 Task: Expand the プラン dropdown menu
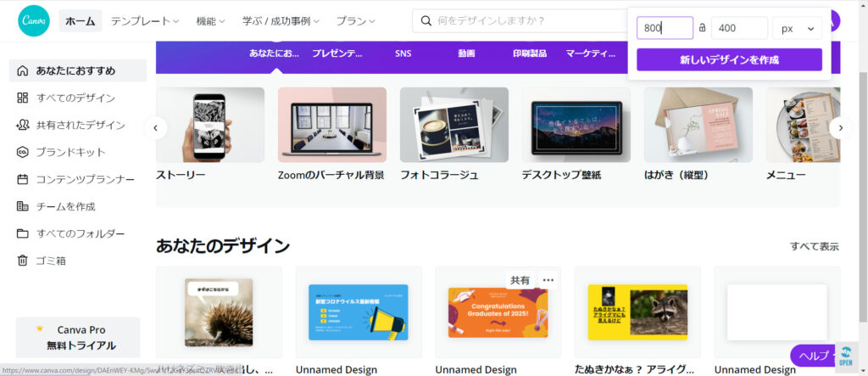click(x=355, y=21)
